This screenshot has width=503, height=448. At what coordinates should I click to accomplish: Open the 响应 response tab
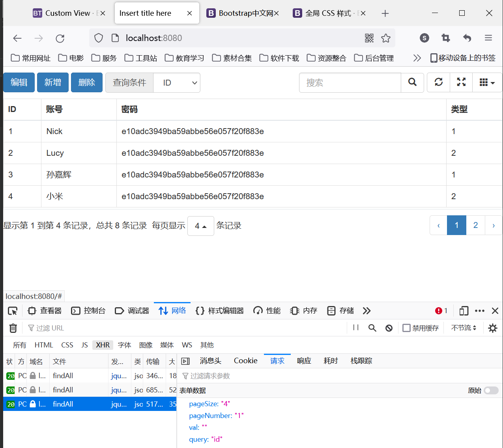[x=304, y=361]
